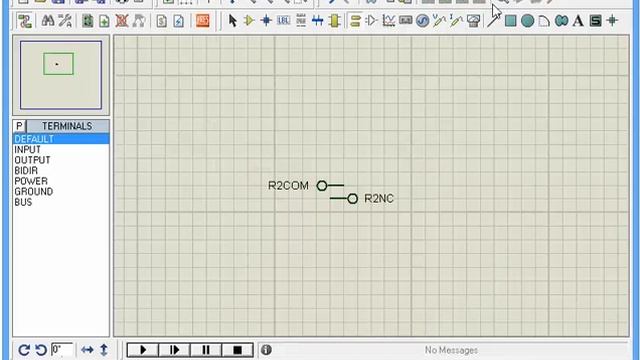Rotate clockwise using rotation button
This screenshot has height=360, width=640.
(x=24, y=350)
